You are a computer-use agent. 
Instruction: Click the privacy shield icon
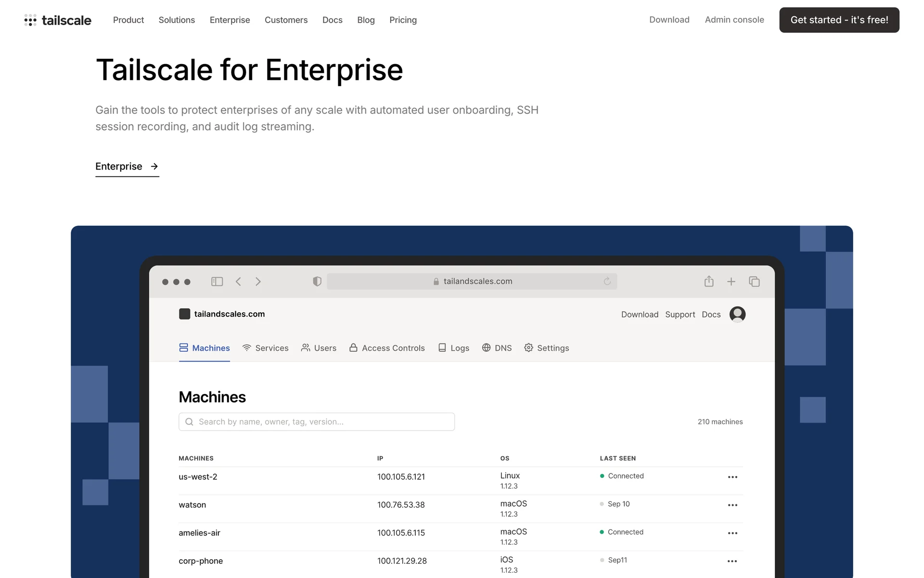point(317,281)
